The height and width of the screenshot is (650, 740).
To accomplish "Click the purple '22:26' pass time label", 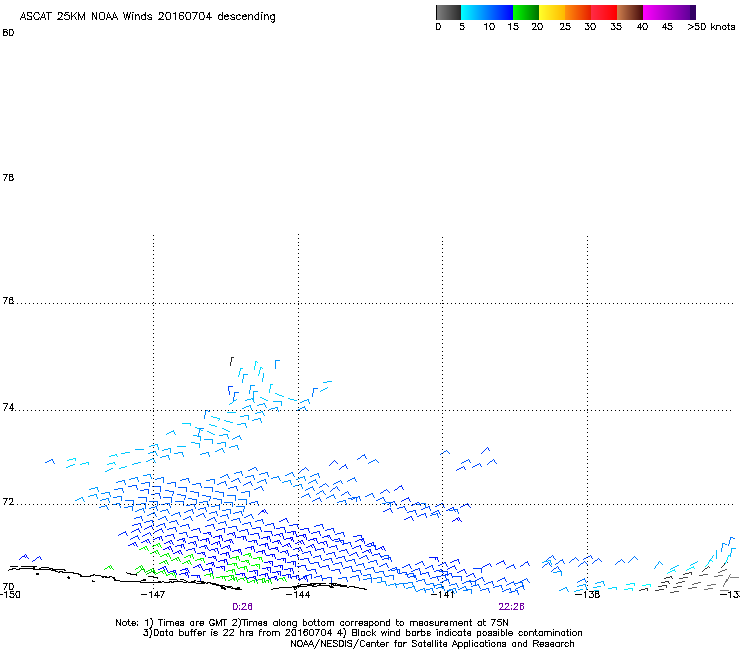I will pos(512,607).
